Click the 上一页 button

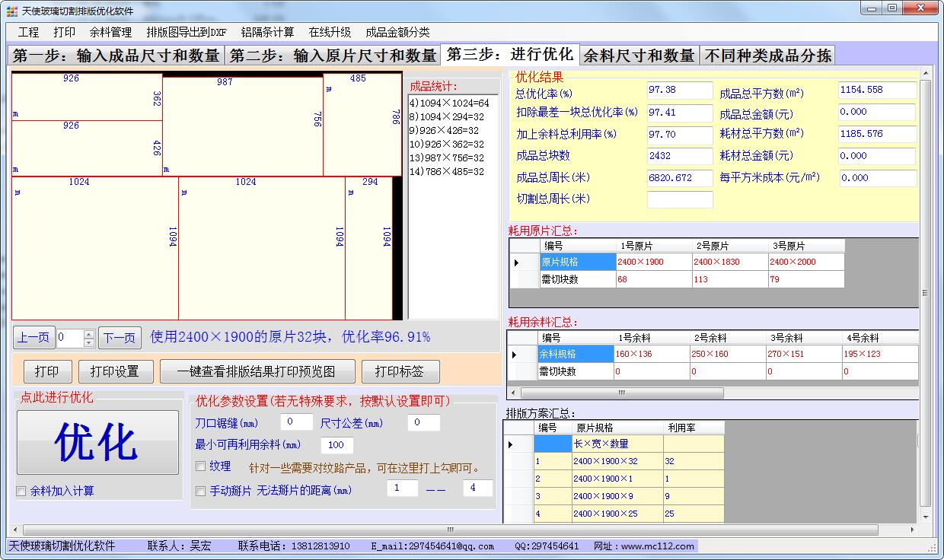tap(34, 337)
